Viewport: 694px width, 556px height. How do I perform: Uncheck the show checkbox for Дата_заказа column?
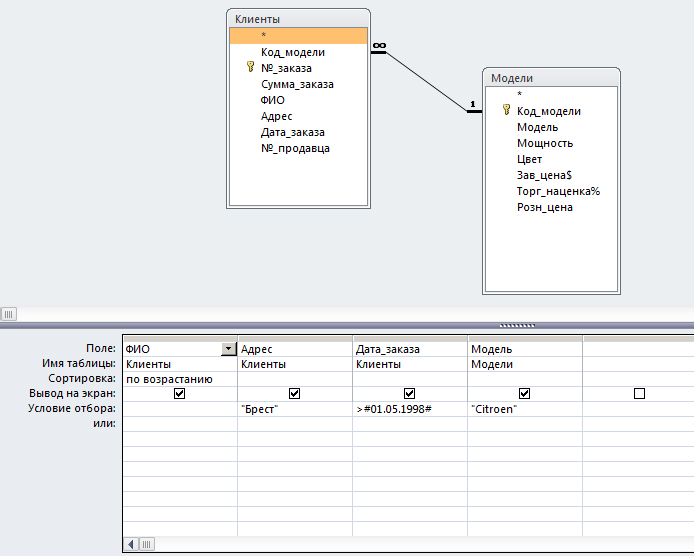pyautogui.click(x=409, y=393)
